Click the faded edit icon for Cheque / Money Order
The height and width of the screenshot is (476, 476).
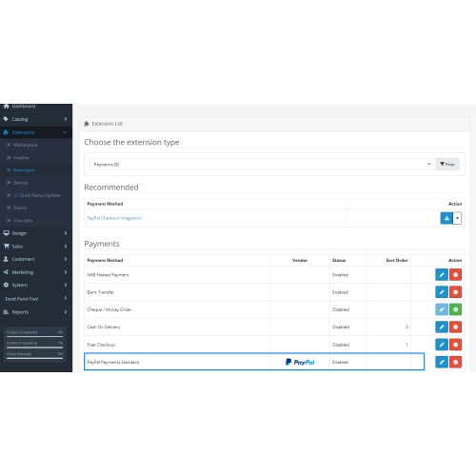442,309
